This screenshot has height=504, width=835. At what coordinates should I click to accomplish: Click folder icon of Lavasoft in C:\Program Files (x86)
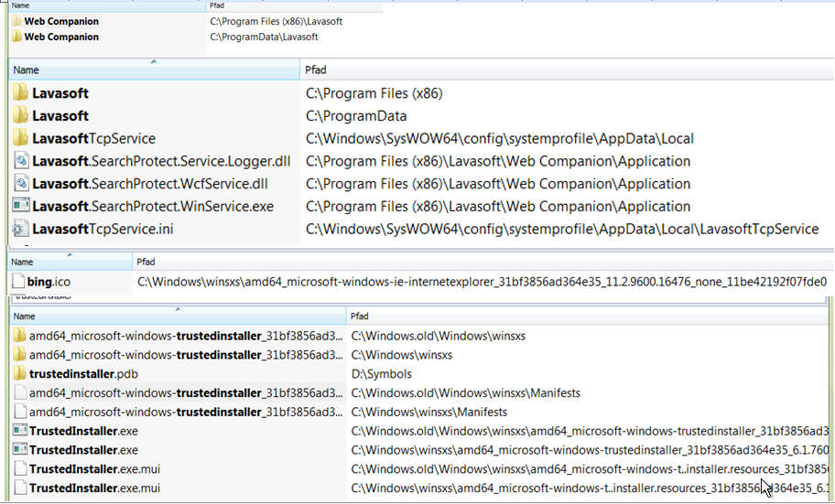tap(21, 92)
